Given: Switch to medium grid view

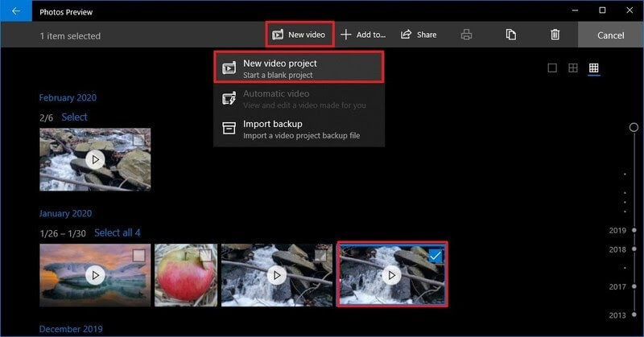Looking at the screenshot, I should pos(573,68).
